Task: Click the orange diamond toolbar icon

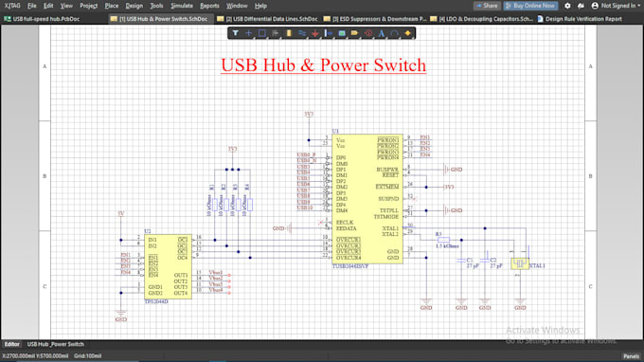Action: point(408,33)
